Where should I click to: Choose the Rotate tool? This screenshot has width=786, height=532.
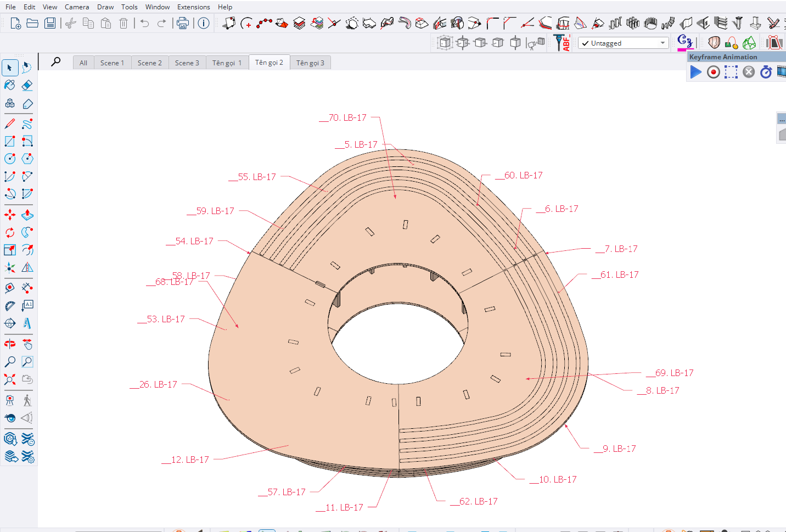(10, 233)
